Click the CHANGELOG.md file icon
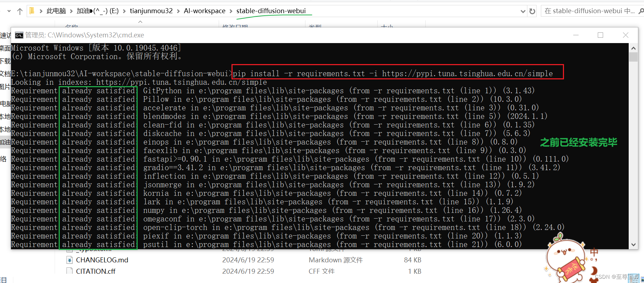 click(70, 260)
